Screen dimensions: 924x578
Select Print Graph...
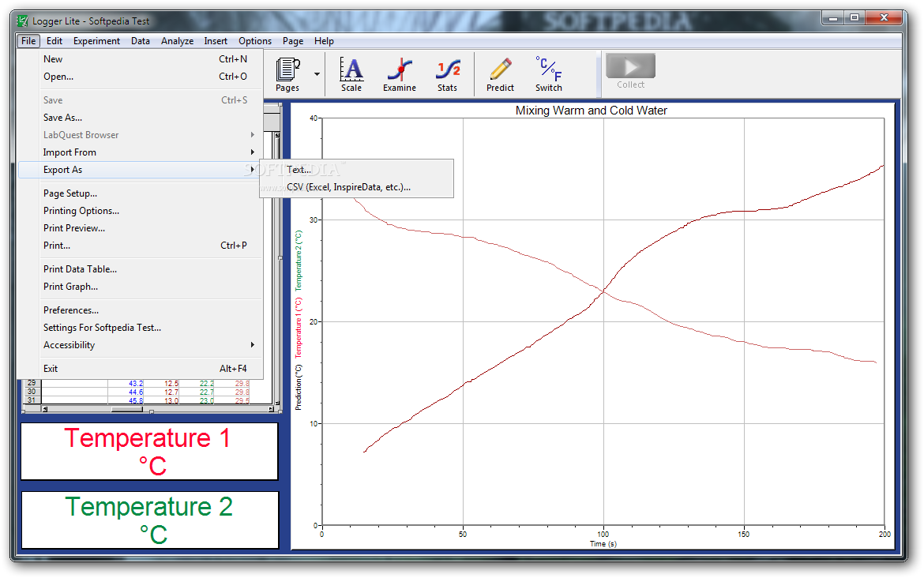click(141, 287)
